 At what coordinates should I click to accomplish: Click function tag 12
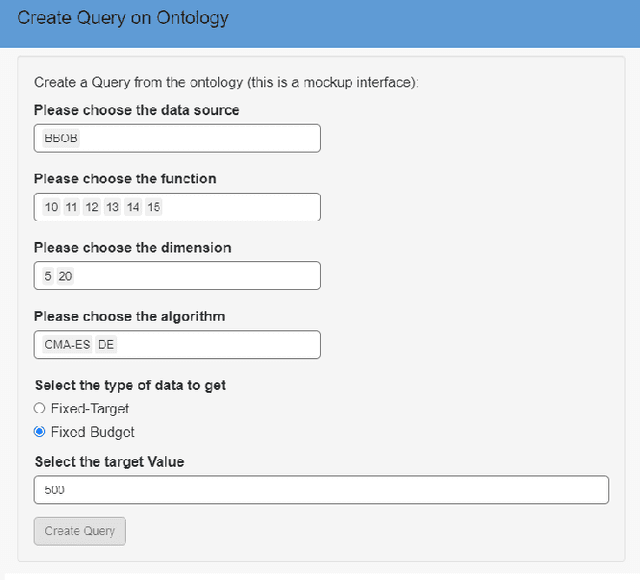[x=92, y=207]
